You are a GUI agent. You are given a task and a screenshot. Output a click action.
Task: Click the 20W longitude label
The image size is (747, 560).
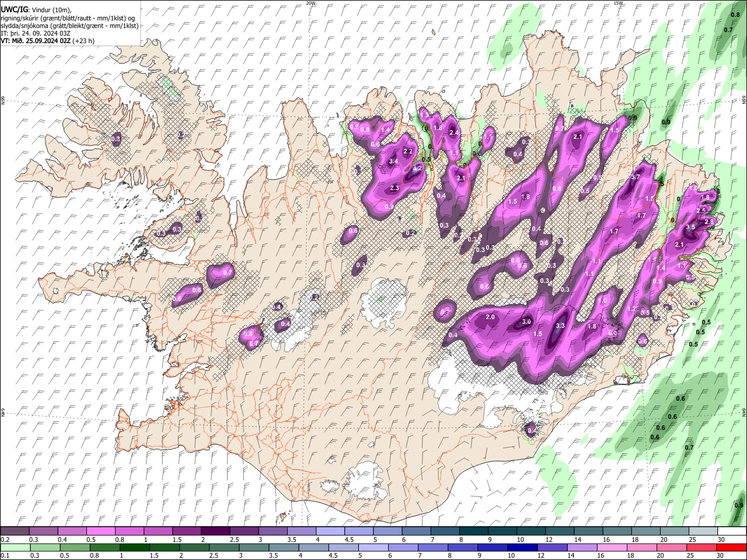click(x=310, y=3)
